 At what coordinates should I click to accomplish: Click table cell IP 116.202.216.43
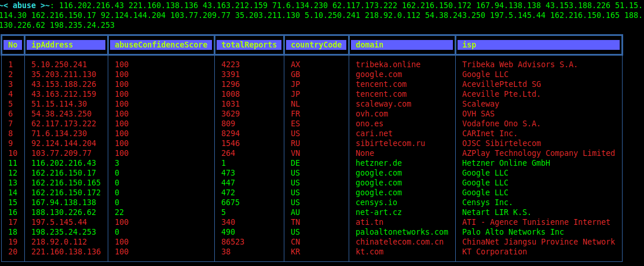click(x=64, y=163)
